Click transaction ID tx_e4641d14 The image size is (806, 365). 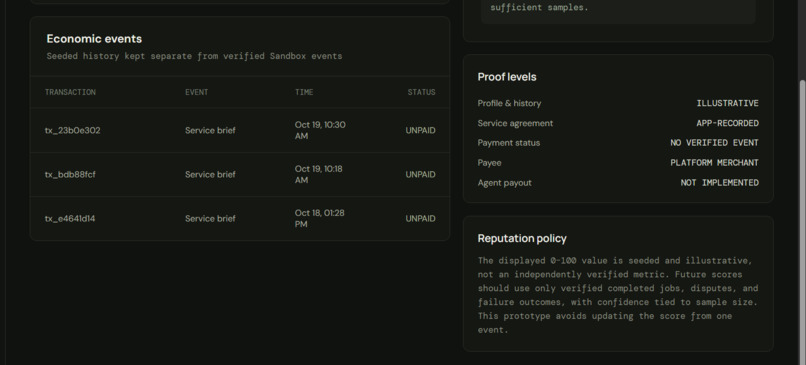click(x=70, y=219)
